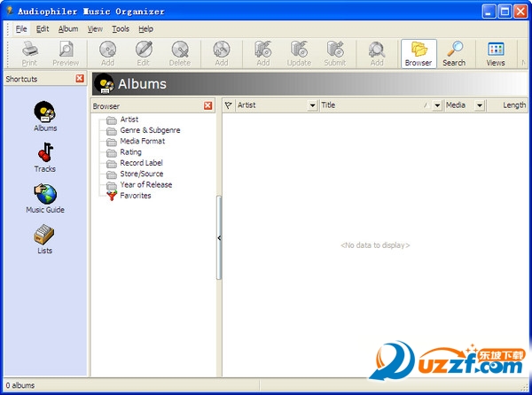Viewport: 532px width, 395px height.
Task: Open the Media column filter dropdown
Action: [x=480, y=105]
